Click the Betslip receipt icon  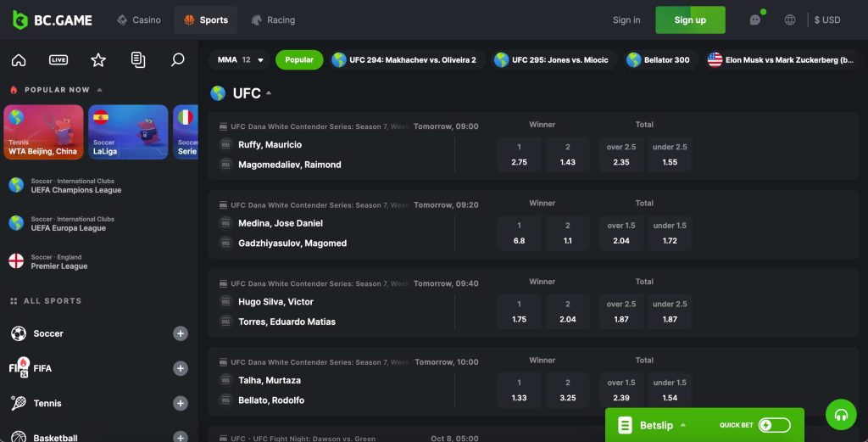tap(625, 425)
